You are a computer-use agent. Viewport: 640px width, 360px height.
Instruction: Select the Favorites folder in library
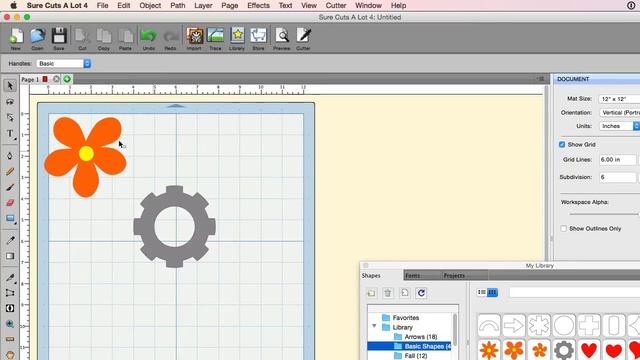click(406, 318)
